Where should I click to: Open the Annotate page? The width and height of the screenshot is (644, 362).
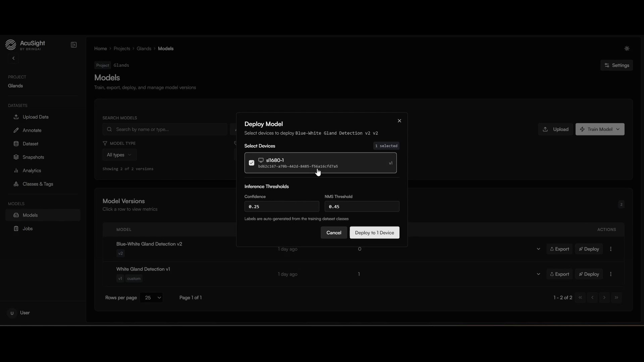pos(43,130)
